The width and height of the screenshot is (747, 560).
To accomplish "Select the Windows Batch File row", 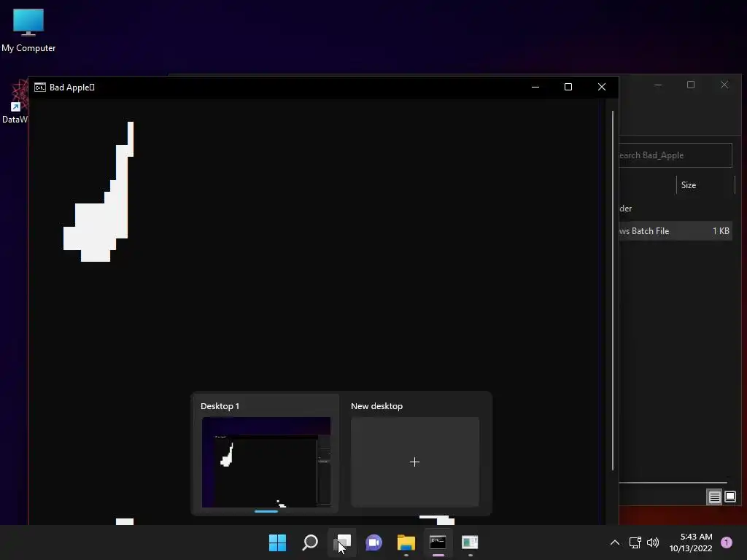I will 676,231.
